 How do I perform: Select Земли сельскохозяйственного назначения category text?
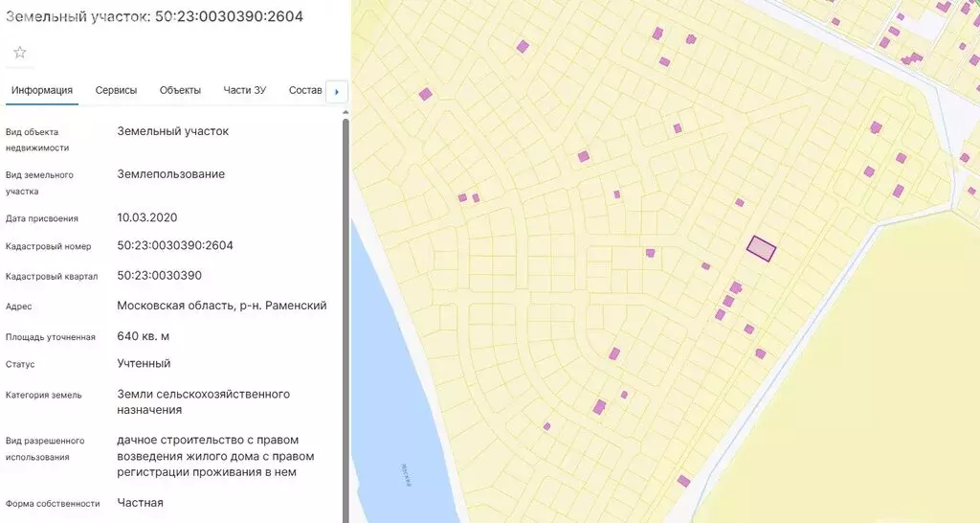click(x=203, y=401)
